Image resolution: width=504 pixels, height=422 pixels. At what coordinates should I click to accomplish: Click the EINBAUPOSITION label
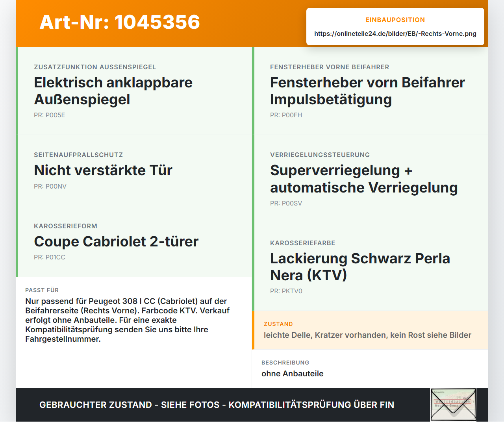395,20
